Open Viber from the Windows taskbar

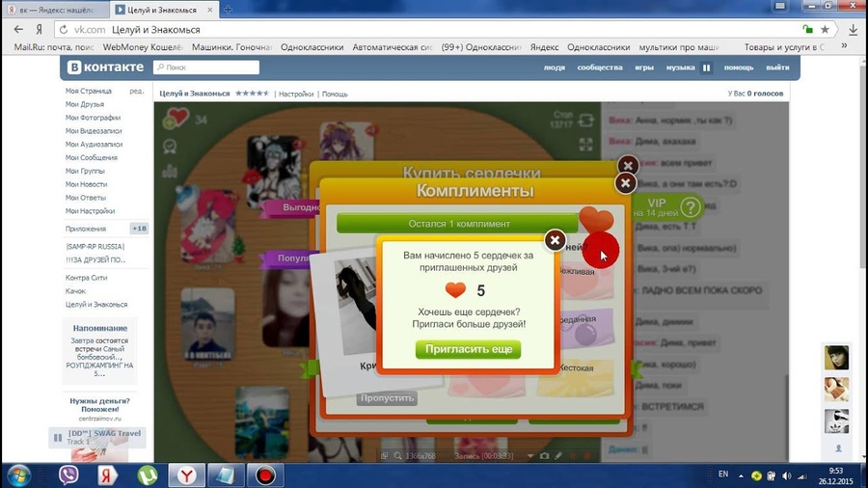point(68,474)
